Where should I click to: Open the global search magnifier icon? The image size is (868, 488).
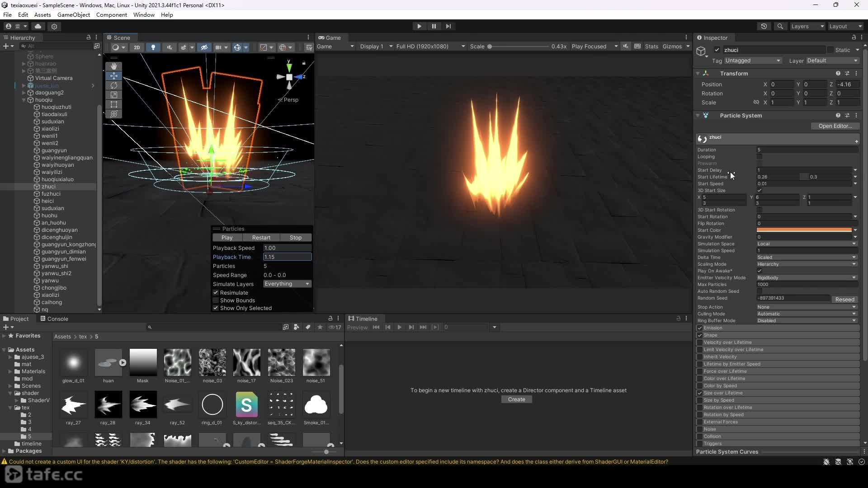coord(780,26)
